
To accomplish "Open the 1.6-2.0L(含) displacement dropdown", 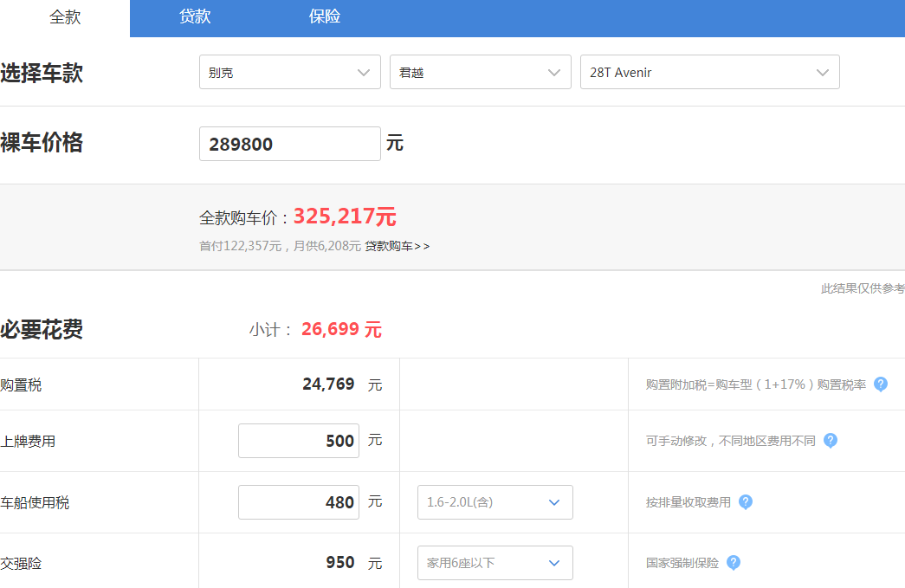I will pos(495,502).
